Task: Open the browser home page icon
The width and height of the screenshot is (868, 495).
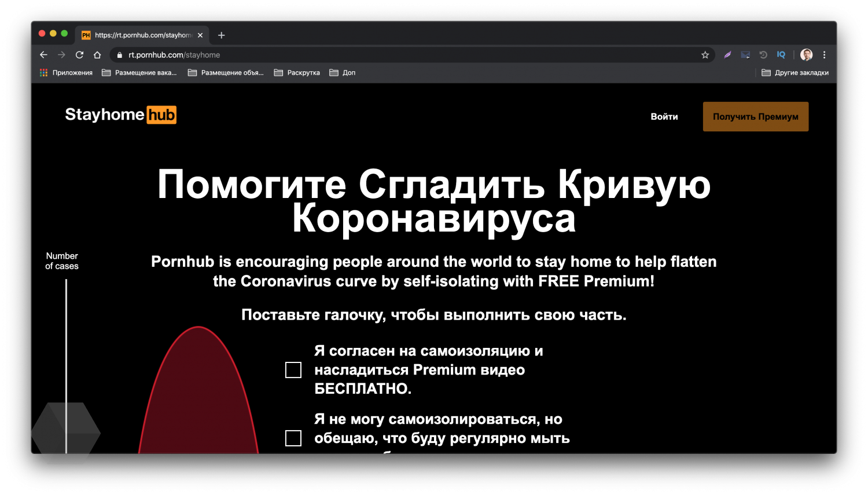Action: pos(97,55)
